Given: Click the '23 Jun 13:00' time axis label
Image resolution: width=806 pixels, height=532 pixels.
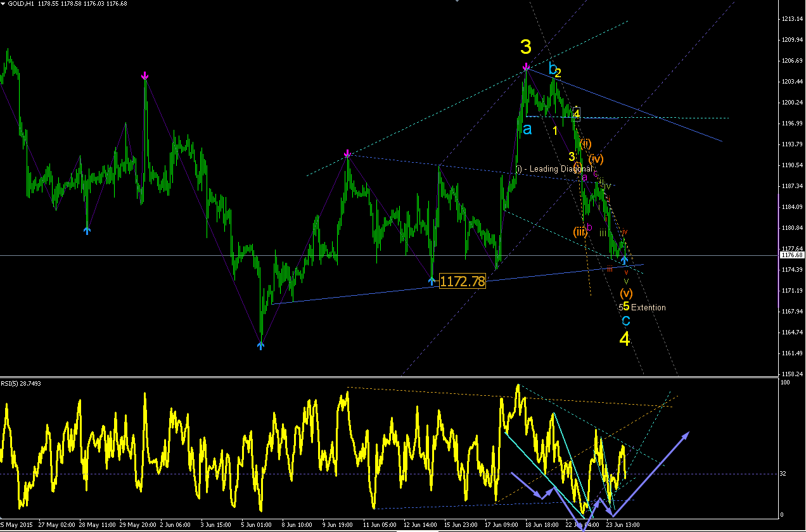Looking at the screenshot, I should click(623, 525).
